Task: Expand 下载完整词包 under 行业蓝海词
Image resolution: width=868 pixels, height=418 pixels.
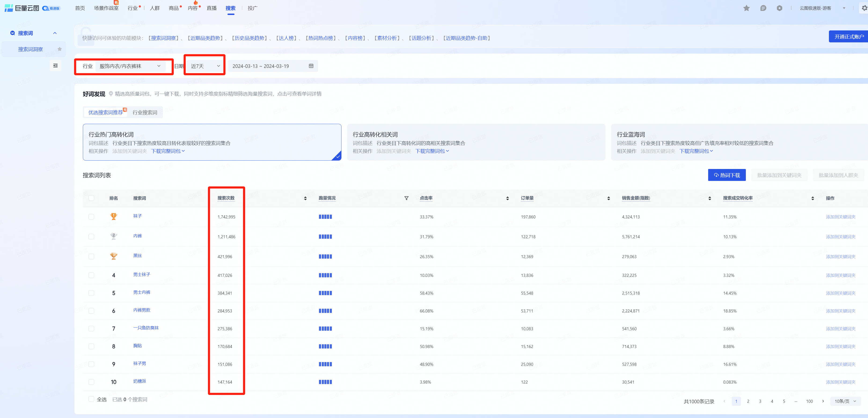Action: [696, 151]
